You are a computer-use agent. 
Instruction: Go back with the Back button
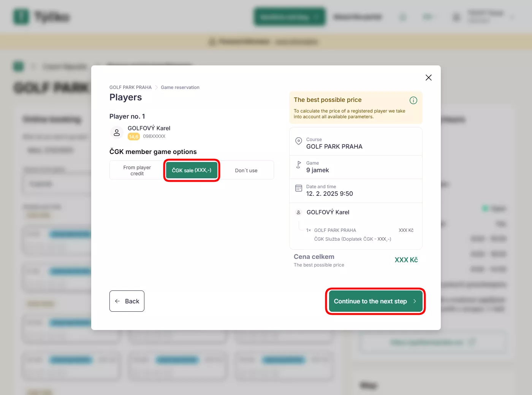click(x=127, y=301)
